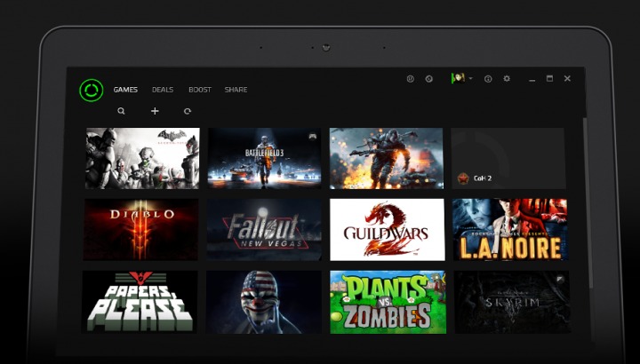Select the Games tab
Image resolution: width=640 pixels, height=364 pixels.
coord(125,90)
